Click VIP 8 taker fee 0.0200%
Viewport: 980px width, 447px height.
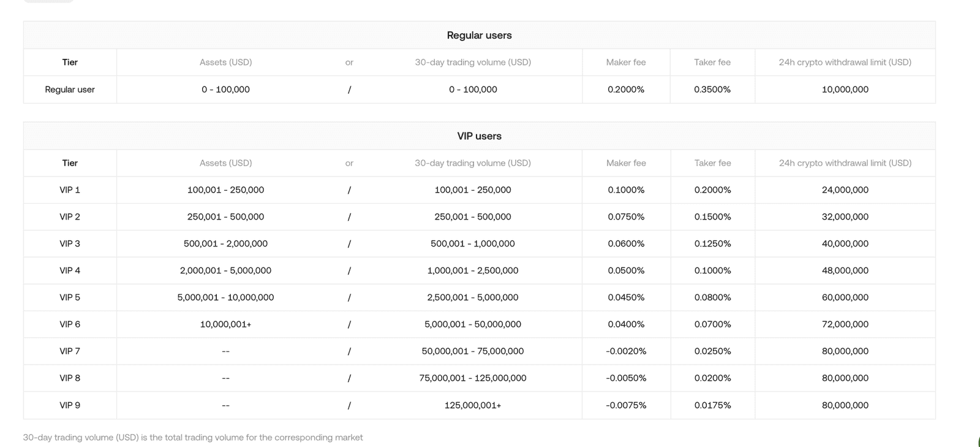(x=712, y=378)
